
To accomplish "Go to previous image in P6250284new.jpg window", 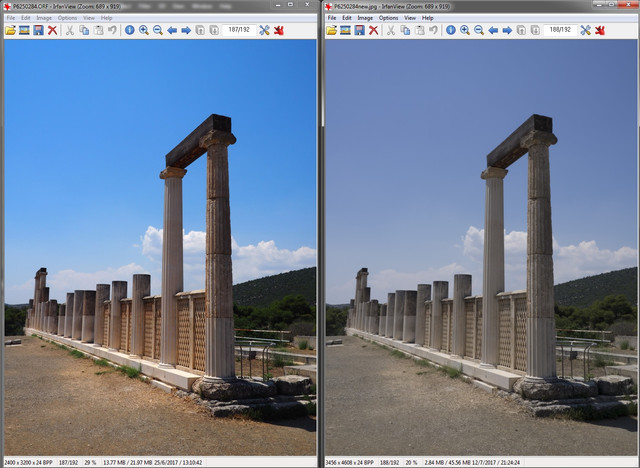I will point(493,30).
